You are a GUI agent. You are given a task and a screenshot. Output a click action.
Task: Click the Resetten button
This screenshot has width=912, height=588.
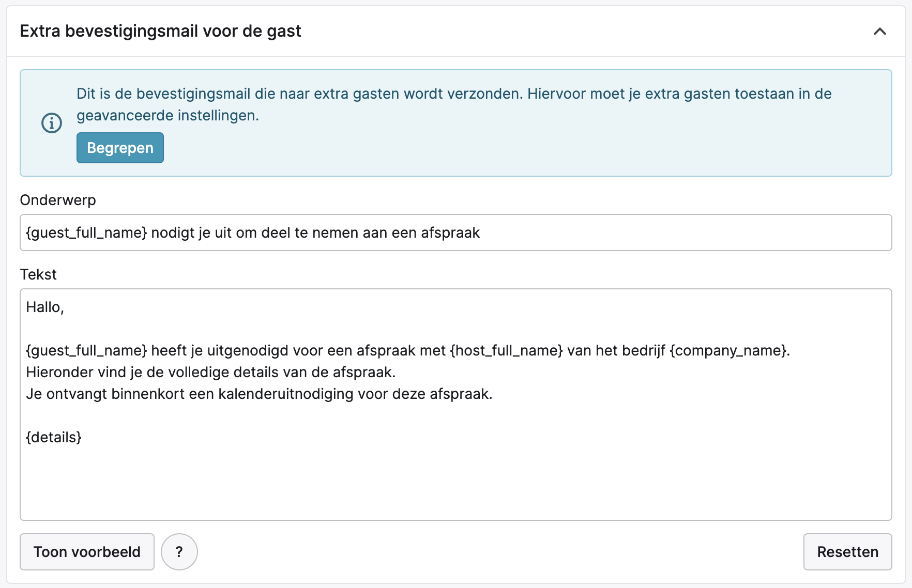pos(847,552)
